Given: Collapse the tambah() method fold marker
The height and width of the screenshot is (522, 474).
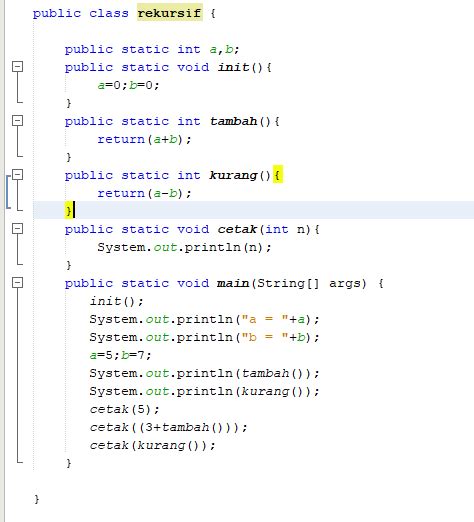Looking at the screenshot, I should [x=18, y=121].
